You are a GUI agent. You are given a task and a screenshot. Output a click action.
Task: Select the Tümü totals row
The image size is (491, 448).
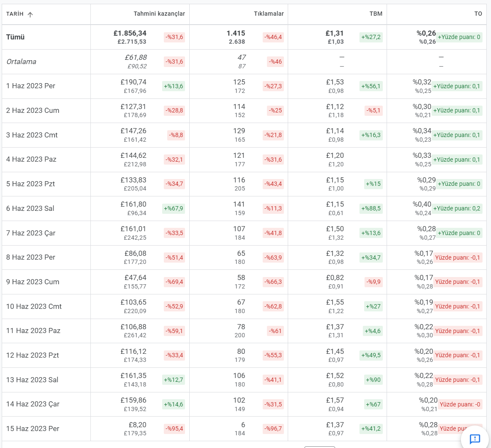point(244,37)
